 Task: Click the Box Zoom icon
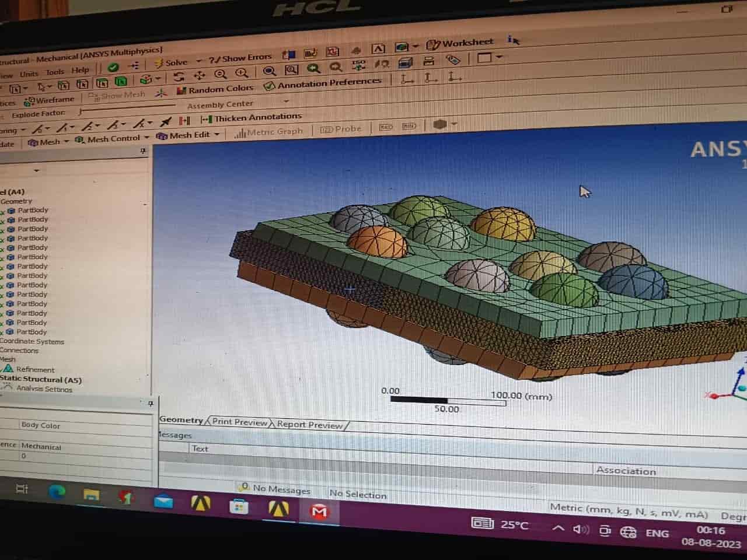(x=291, y=70)
